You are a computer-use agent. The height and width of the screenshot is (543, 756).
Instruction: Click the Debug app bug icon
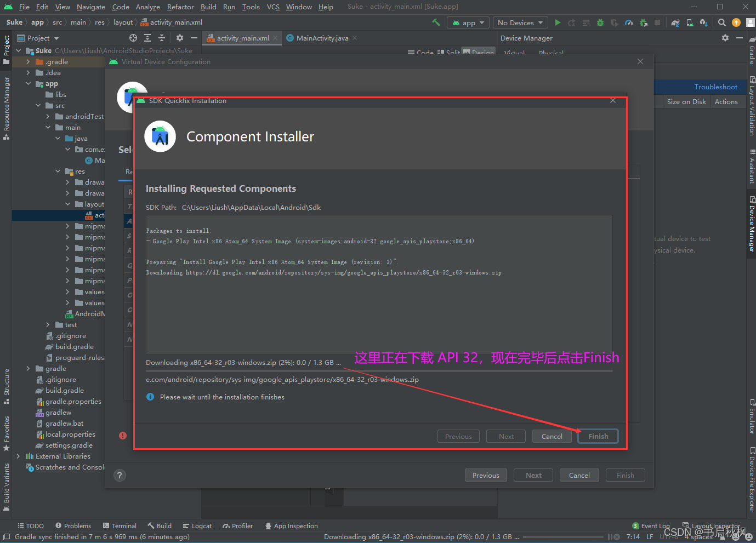point(600,22)
